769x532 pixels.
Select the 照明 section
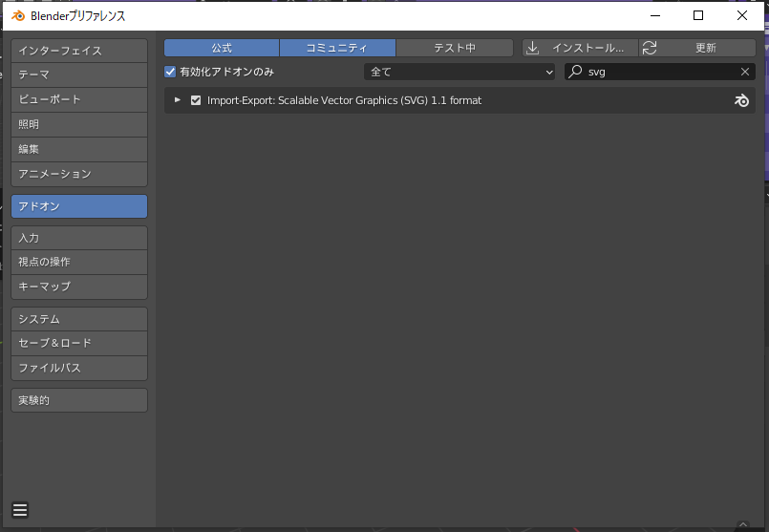point(79,124)
